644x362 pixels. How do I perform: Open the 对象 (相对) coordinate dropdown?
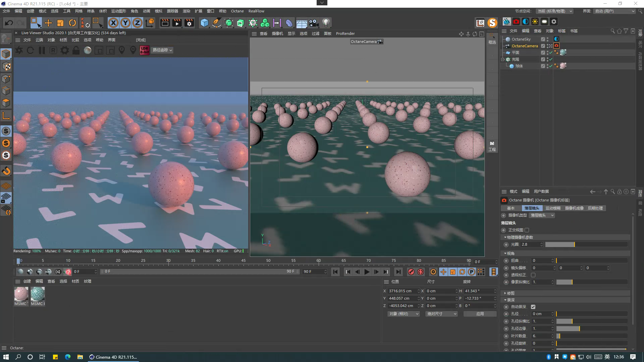(404, 314)
